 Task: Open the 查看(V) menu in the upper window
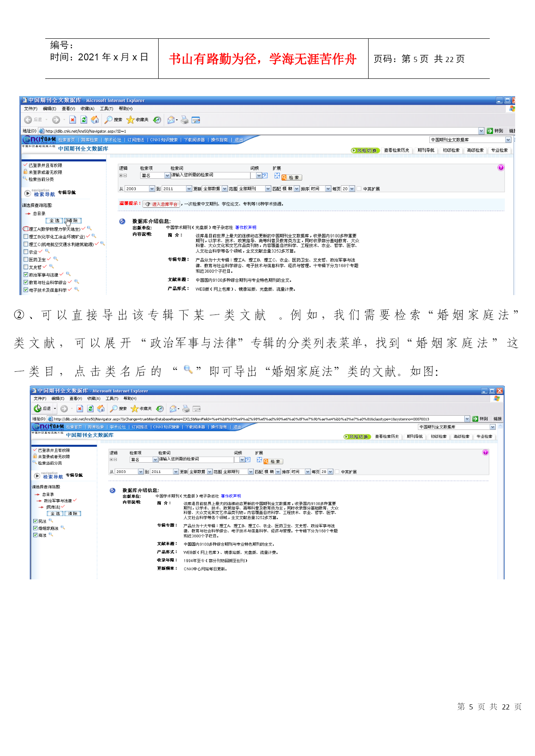tap(69, 109)
